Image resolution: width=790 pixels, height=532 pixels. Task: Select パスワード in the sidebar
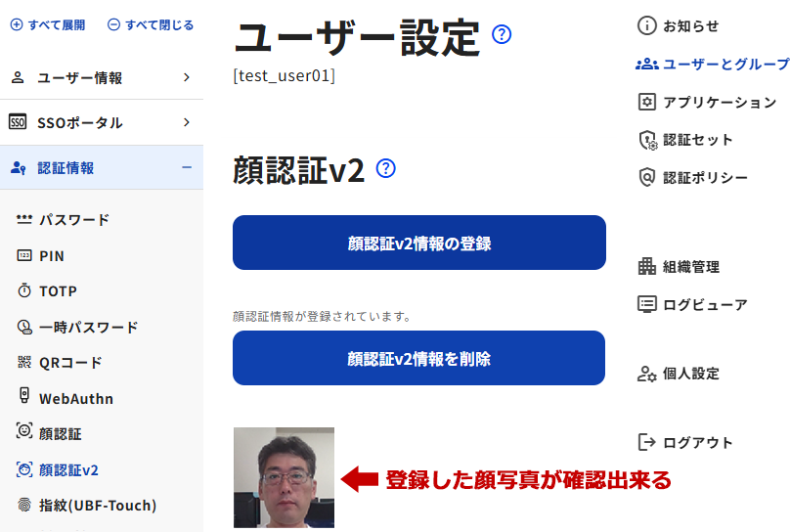[x=73, y=219]
